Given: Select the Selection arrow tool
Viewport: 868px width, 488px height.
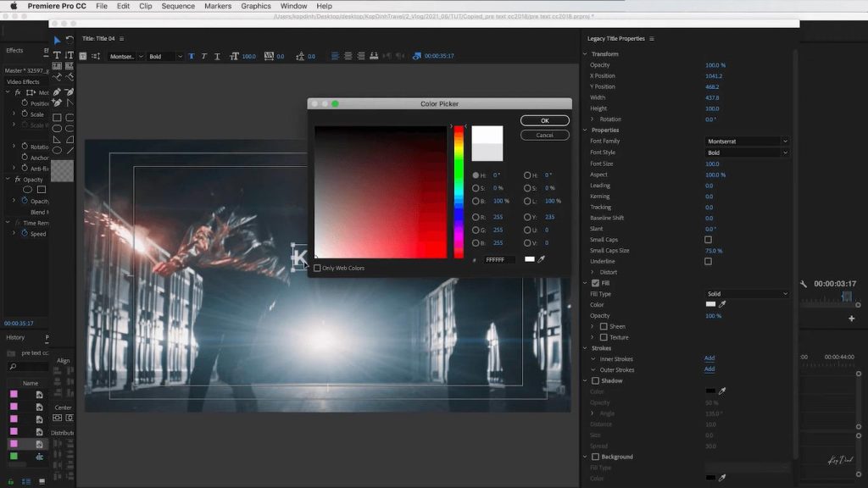Looking at the screenshot, I should click(57, 40).
